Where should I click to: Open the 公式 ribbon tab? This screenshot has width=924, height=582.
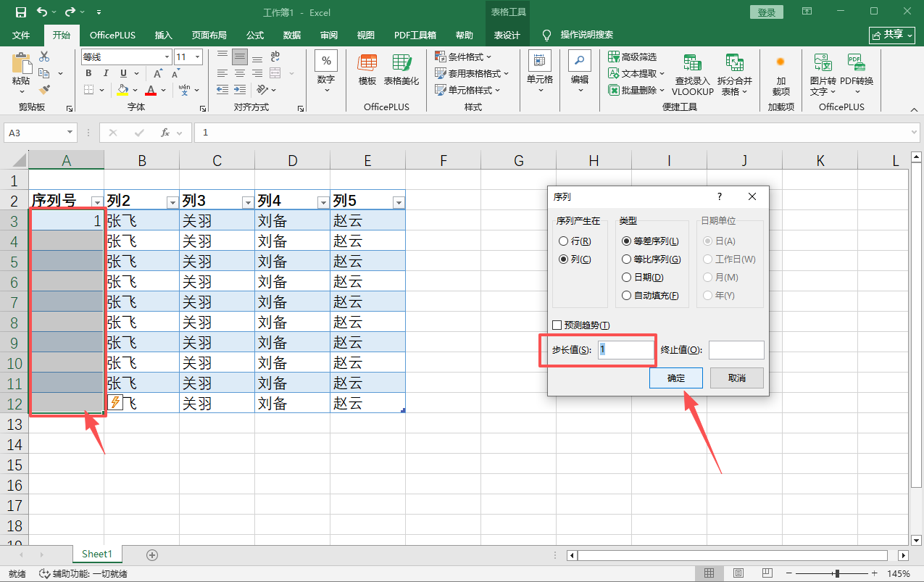(x=255, y=35)
